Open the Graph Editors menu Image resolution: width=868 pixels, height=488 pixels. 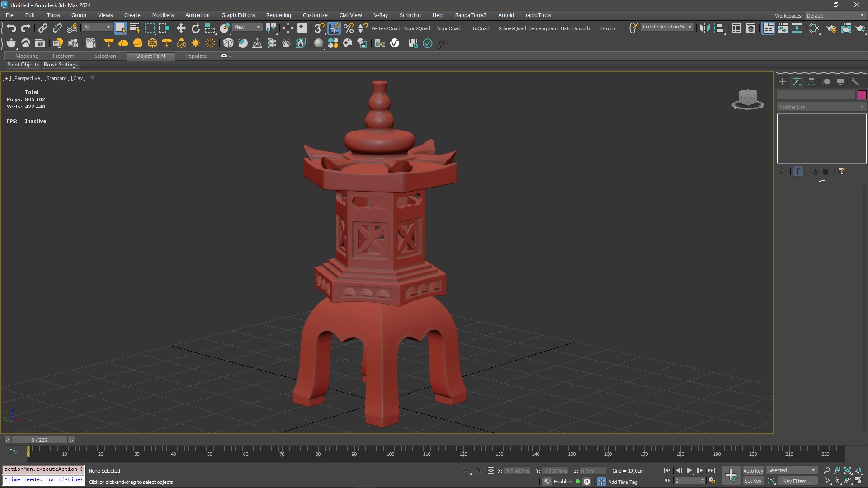(x=238, y=15)
